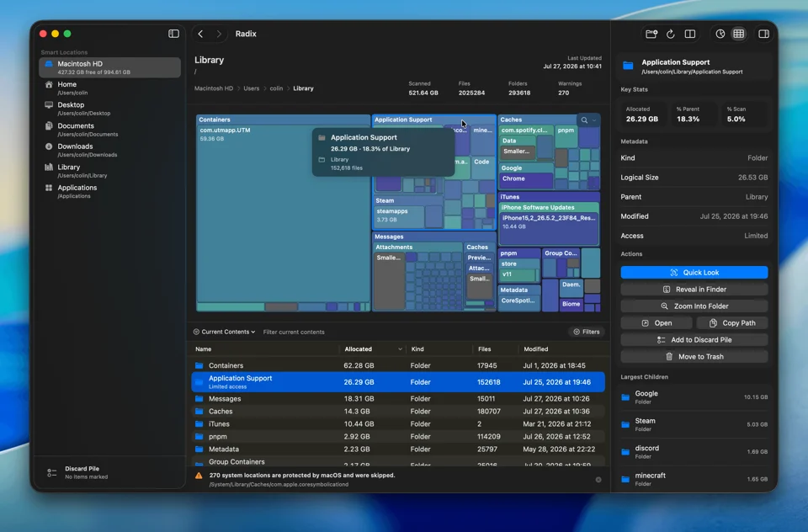Screen dimensions: 808x532
Task: Click the Discard Pile icon
Action: pos(51,473)
